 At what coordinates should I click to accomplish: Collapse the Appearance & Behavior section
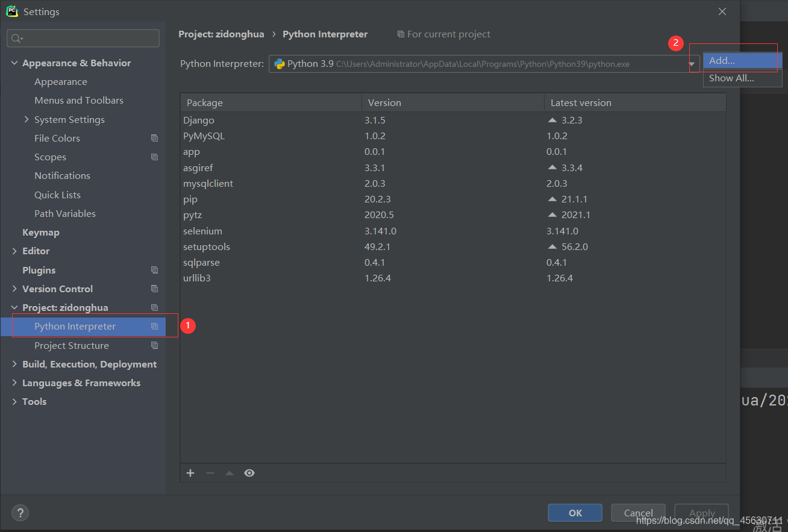[x=14, y=63]
